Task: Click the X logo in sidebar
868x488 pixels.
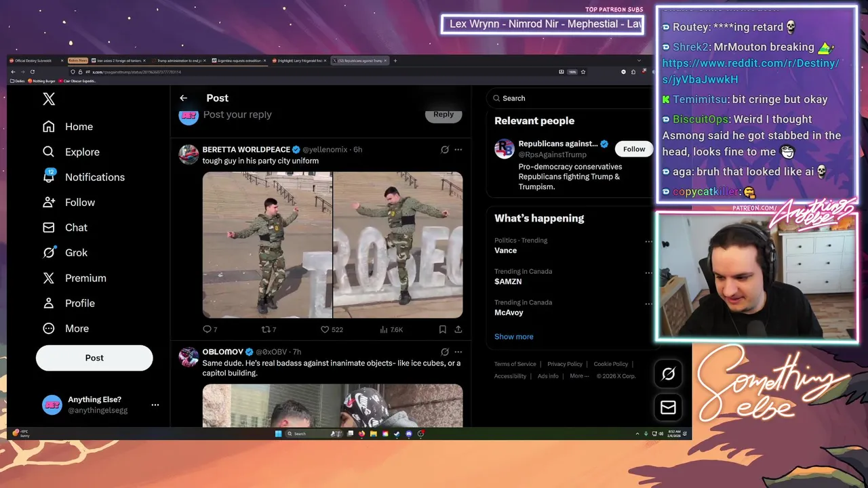Action: click(49, 99)
